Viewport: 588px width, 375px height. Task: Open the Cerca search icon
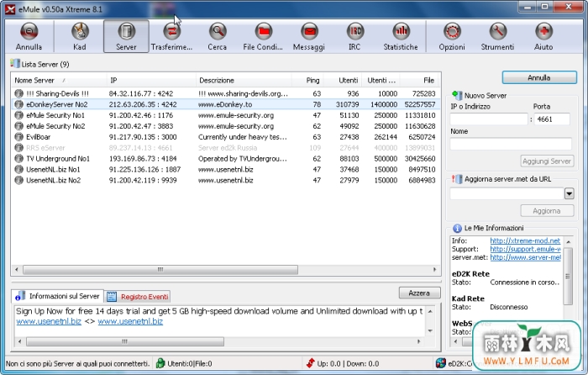(218, 32)
